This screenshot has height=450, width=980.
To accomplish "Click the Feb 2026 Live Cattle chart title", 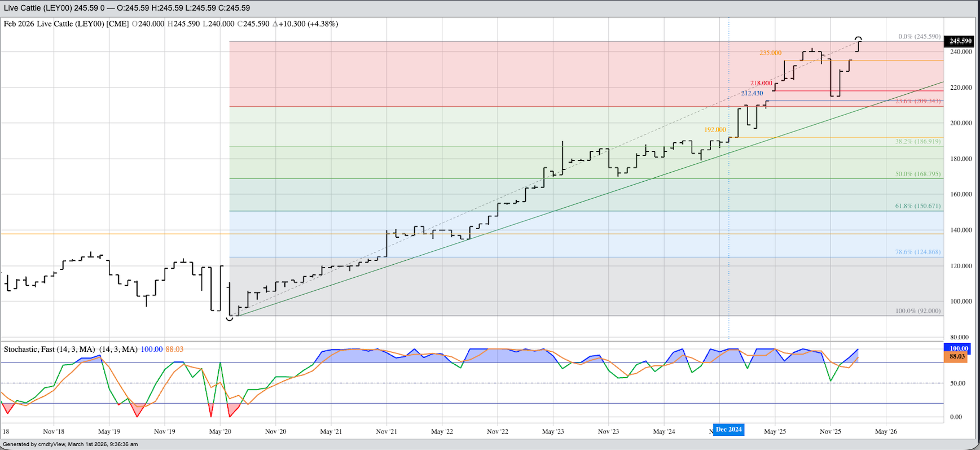I will (x=66, y=24).
